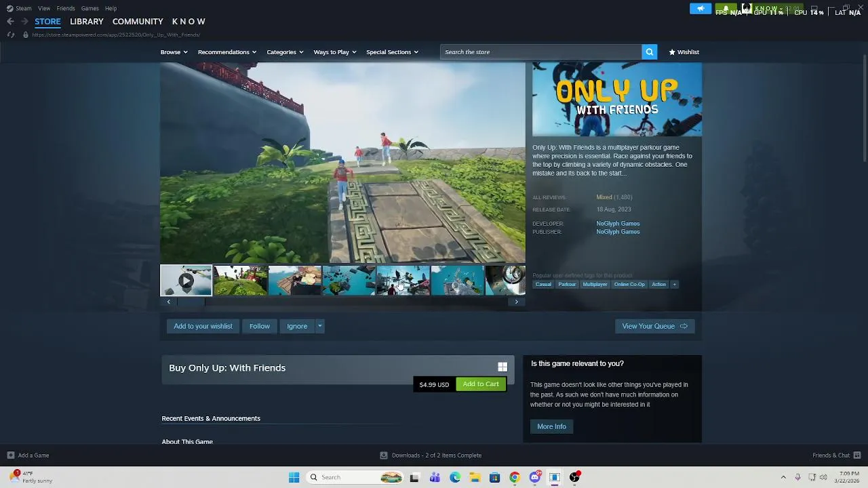Go forward with the Steam forward arrow
This screenshot has height=488, width=868.
(24, 22)
